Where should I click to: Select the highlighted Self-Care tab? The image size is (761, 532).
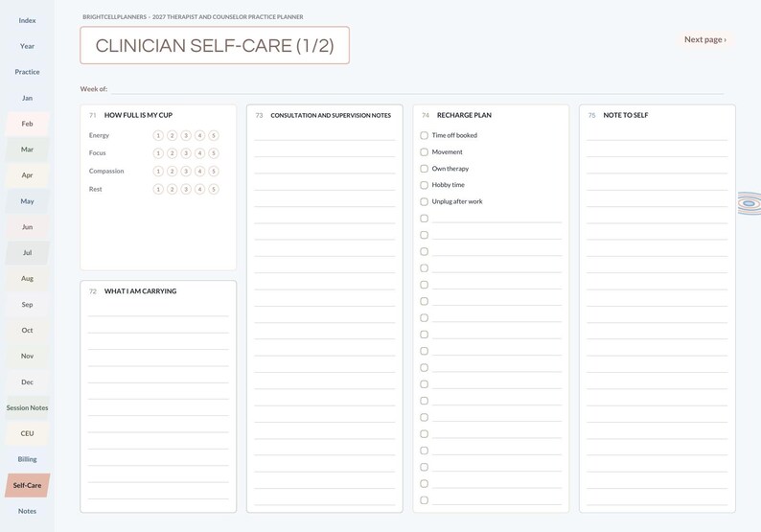click(x=27, y=485)
